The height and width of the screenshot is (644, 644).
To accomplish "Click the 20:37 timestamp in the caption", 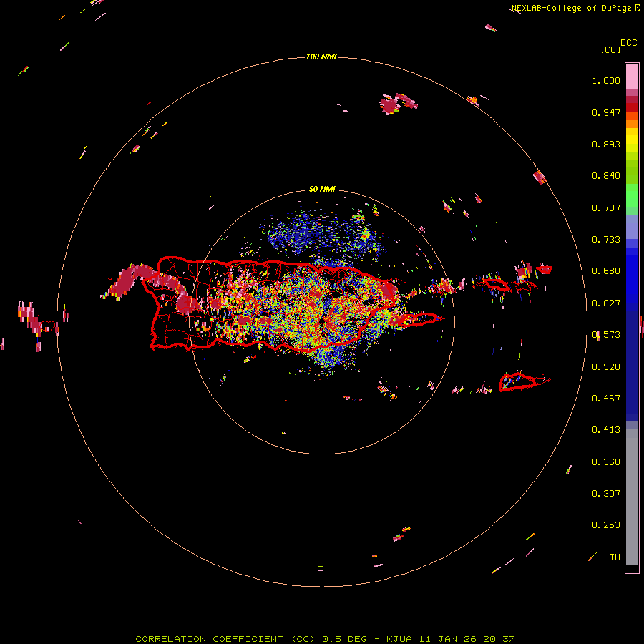I will pyautogui.click(x=499, y=639).
